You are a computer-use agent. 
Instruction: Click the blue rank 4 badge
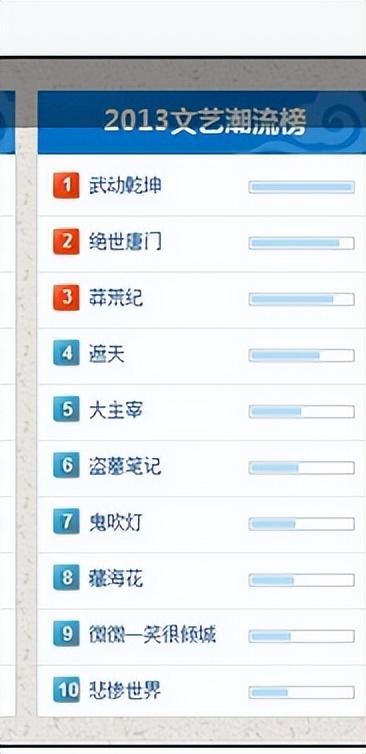click(66, 354)
